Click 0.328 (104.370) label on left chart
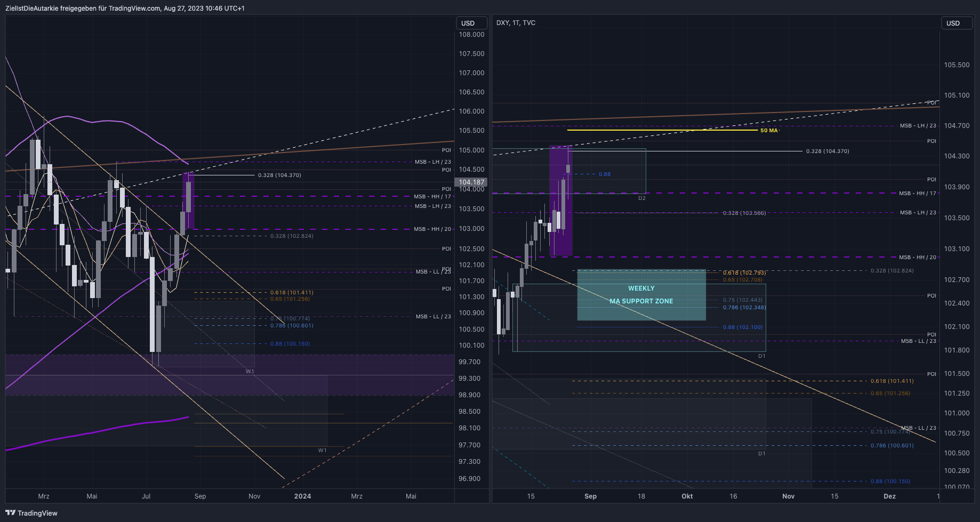Image resolution: width=980 pixels, height=522 pixels. (279, 175)
